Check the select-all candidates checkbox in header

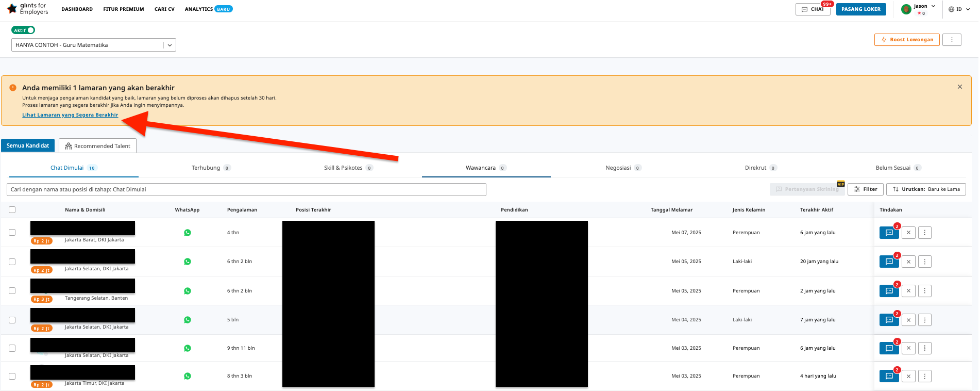[x=12, y=209]
